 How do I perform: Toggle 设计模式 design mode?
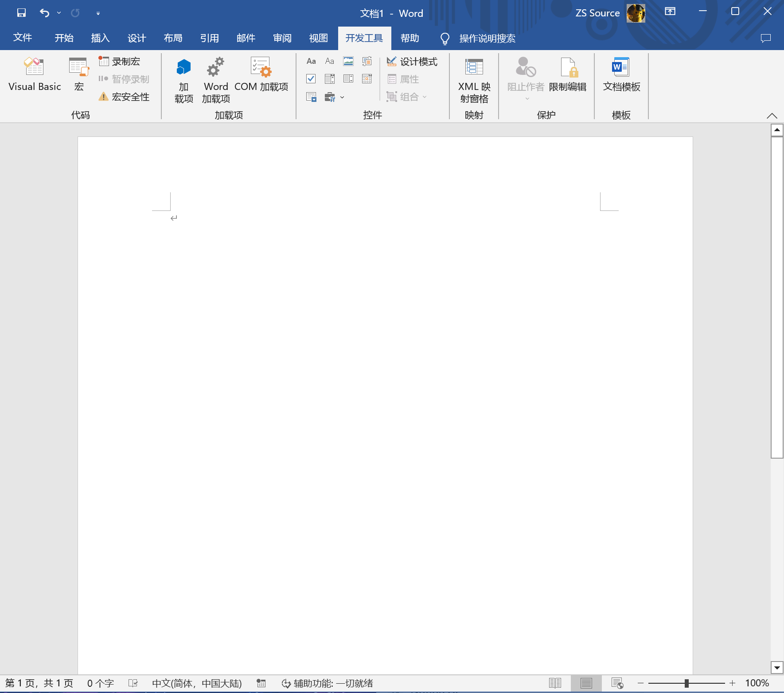click(412, 62)
